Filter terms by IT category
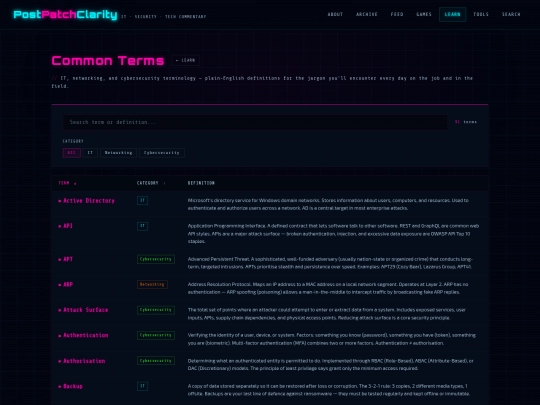 click(x=90, y=153)
